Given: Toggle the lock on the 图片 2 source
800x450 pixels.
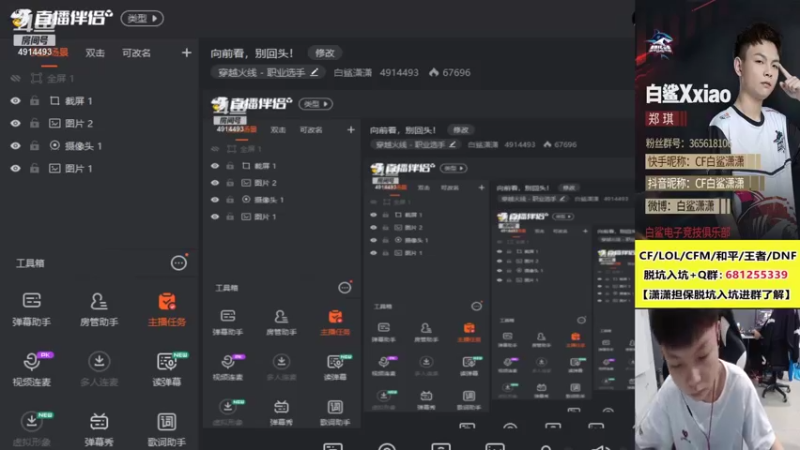Looking at the screenshot, I should (34, 123).
